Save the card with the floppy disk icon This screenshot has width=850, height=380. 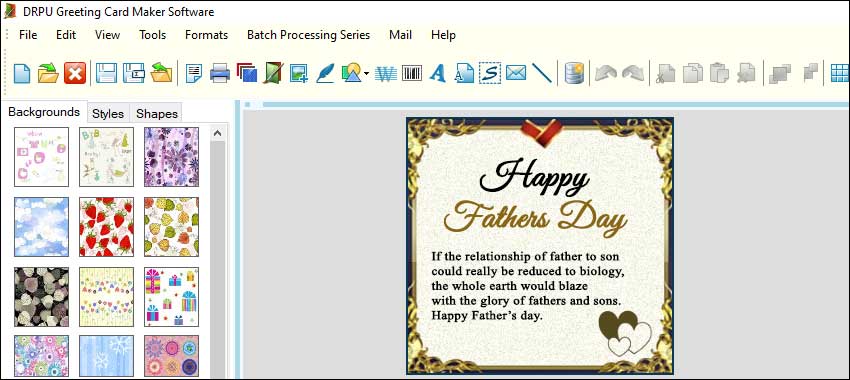tap(106, 73)
